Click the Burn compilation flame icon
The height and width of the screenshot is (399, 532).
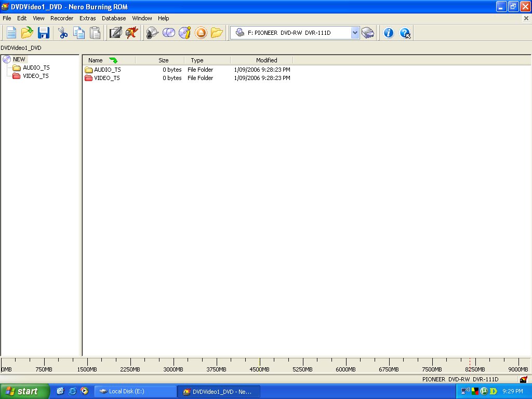[x=131, y=33]
